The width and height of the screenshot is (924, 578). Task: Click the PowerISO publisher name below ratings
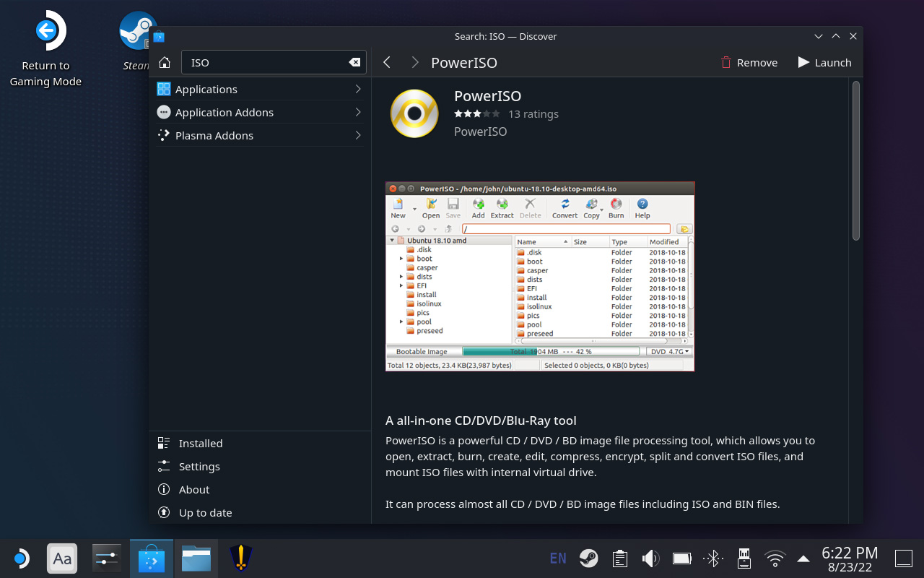481,131
